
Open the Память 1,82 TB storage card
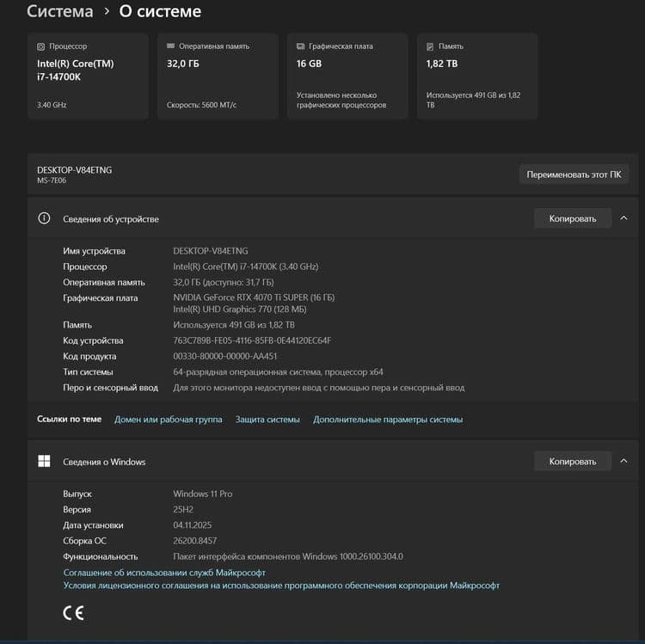click(477, 76)
